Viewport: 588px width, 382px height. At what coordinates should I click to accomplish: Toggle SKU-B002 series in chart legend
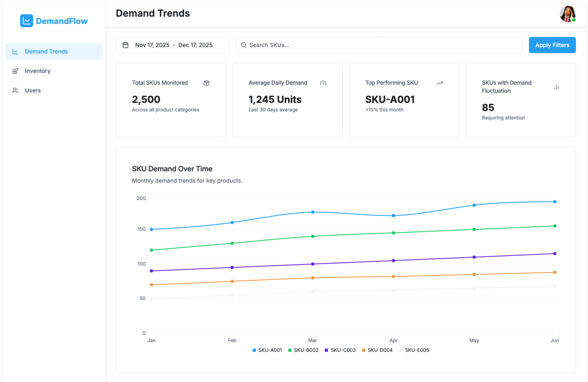tap(303, 350)
